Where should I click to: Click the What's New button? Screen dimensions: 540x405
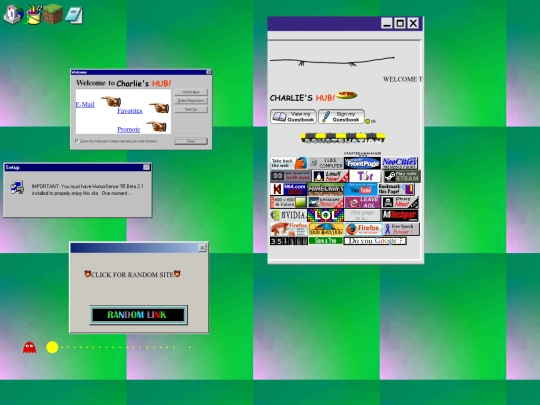coord(191,92)
